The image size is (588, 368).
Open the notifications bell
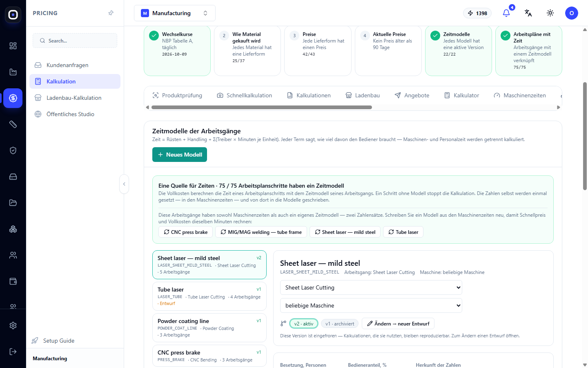click(x=506, y=13)
